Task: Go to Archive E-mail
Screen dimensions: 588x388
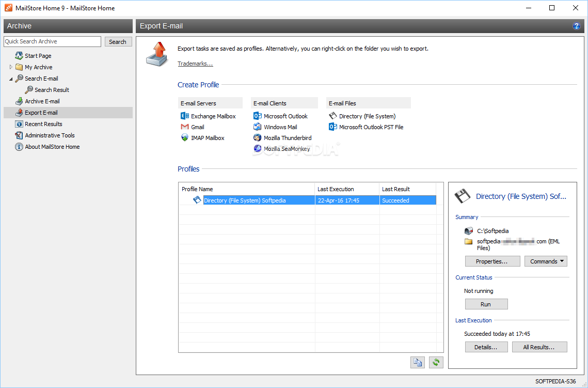Action: [x=42, y=101]
